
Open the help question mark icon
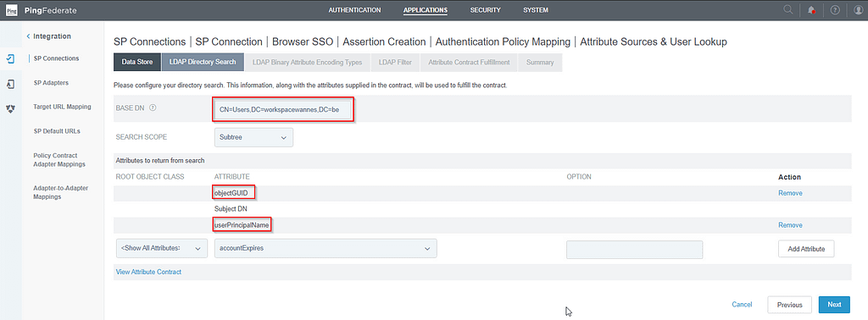[835, 10]
